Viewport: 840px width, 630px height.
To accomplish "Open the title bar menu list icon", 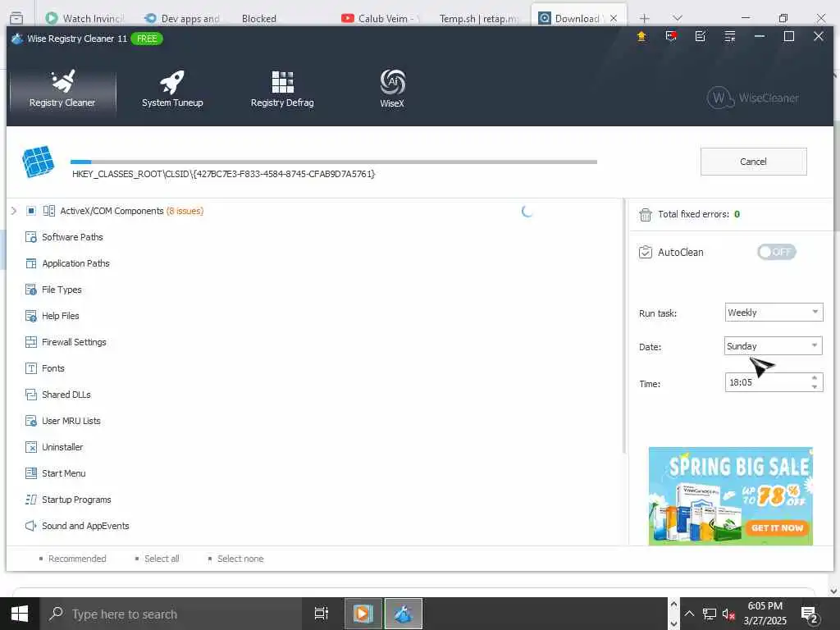I will (729, 36).
